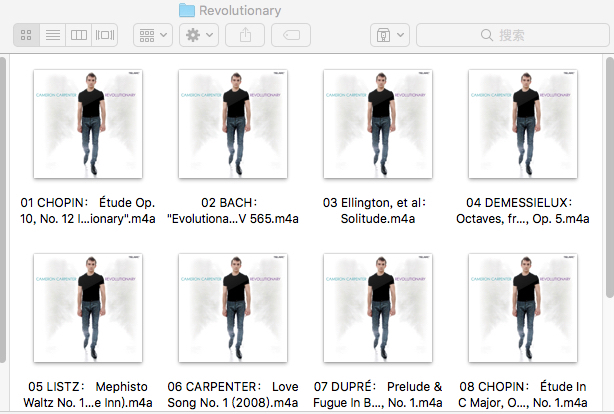
Task: Switch Finder to list view
Action: point(52,35)
